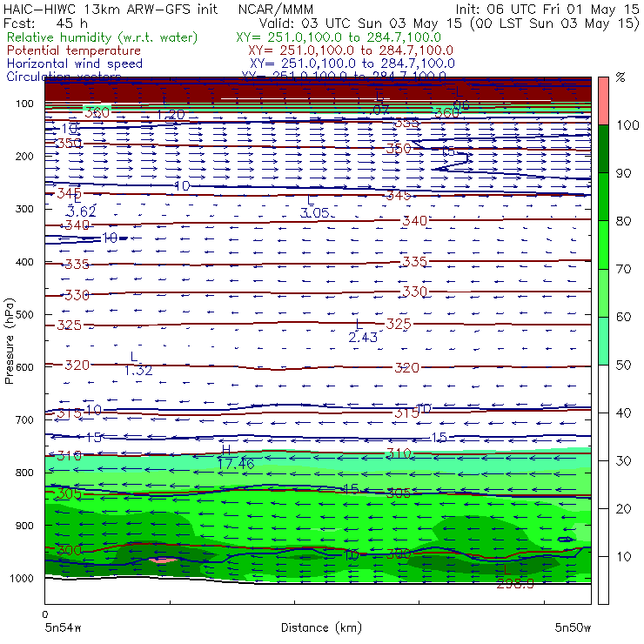Click the '5n50w' end coordinate label

[x=573, y=627]
